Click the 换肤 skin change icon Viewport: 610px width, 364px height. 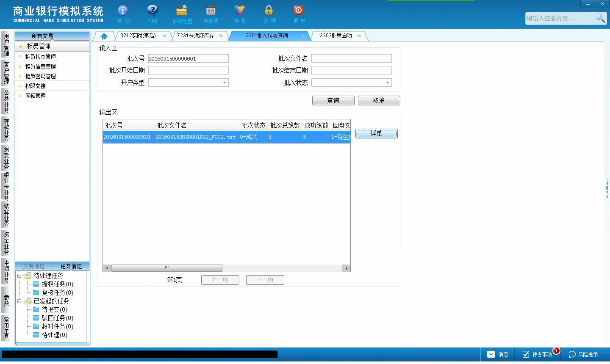(240, 10)
